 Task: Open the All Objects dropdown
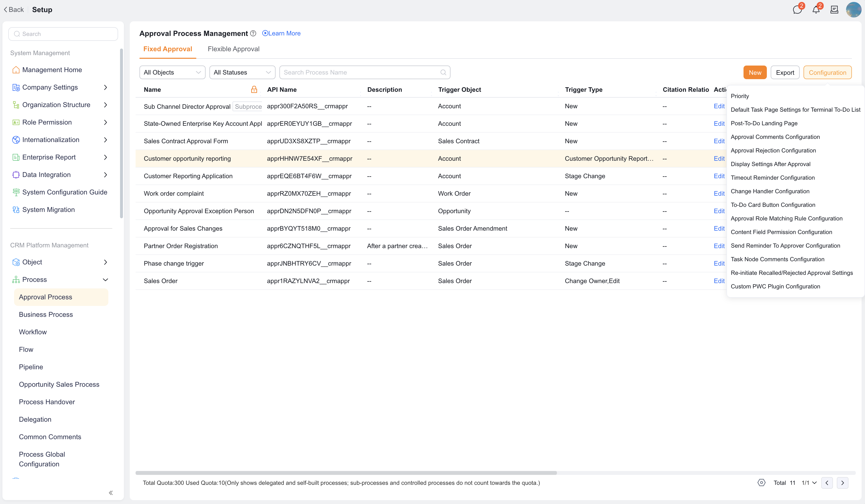coord(172,72)
